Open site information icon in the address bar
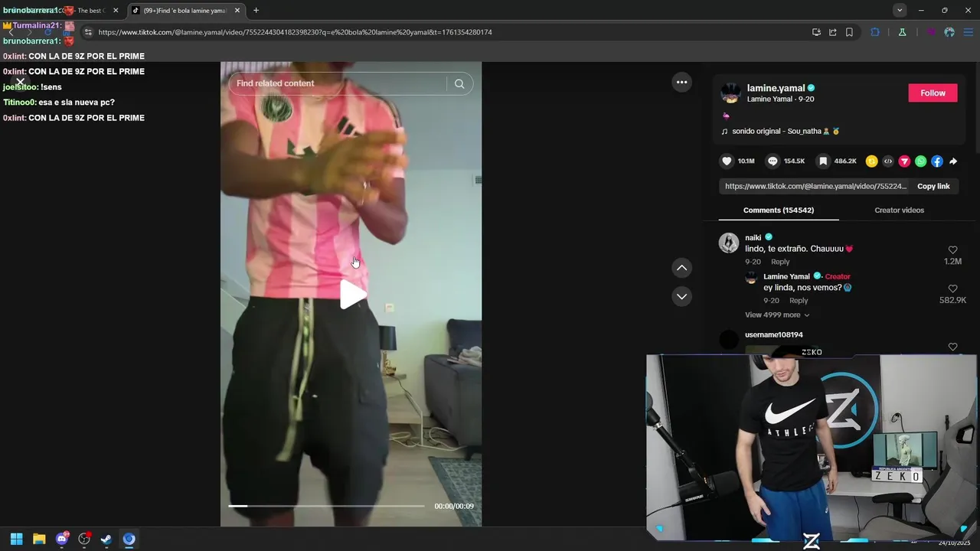This screenshot has height=551, width=980. click(x=88, y=32)
